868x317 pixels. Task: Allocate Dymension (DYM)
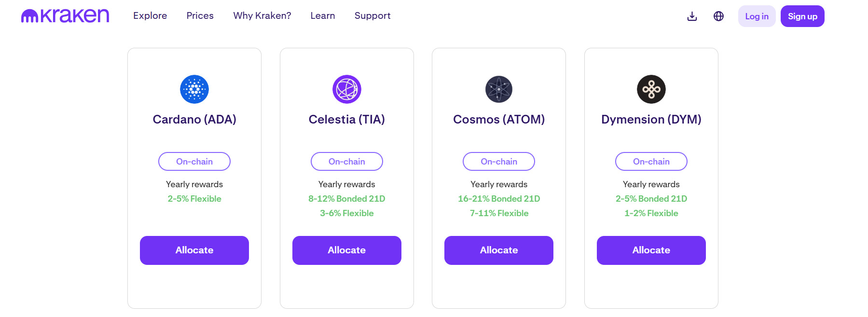651,250
